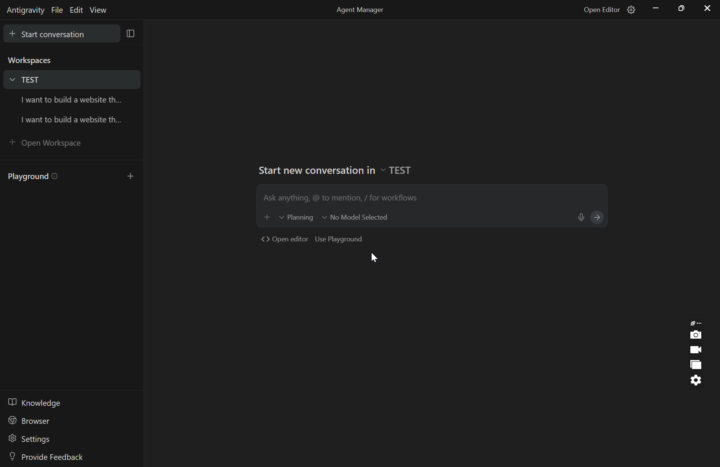The image size is (720, 467).
Task: Open the File menu
Action: (x=57, y=10)
